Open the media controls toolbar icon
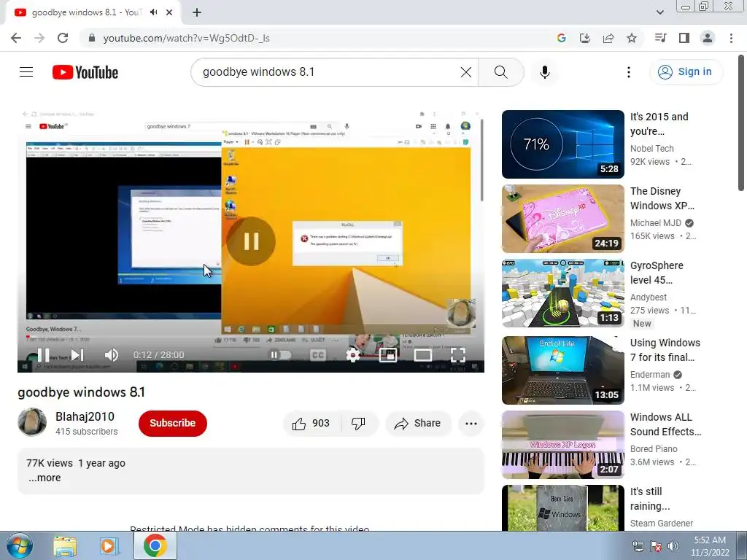The height and width of the screenshot is (560, 747). click(660, 38)
